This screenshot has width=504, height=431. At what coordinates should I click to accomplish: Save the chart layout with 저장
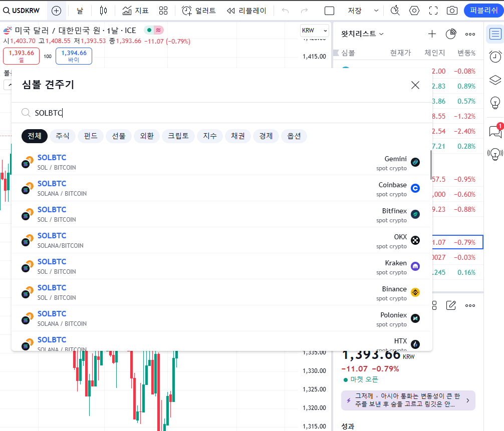point(355,11)
